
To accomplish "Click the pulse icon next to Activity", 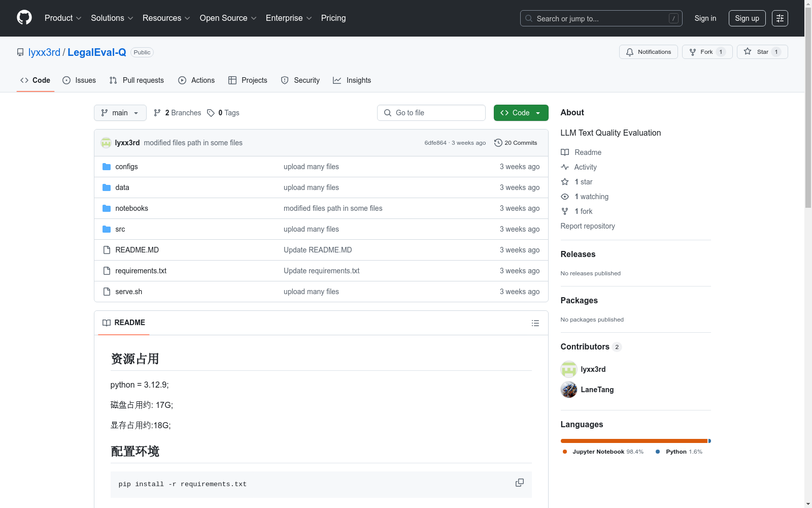I will 565,167.
